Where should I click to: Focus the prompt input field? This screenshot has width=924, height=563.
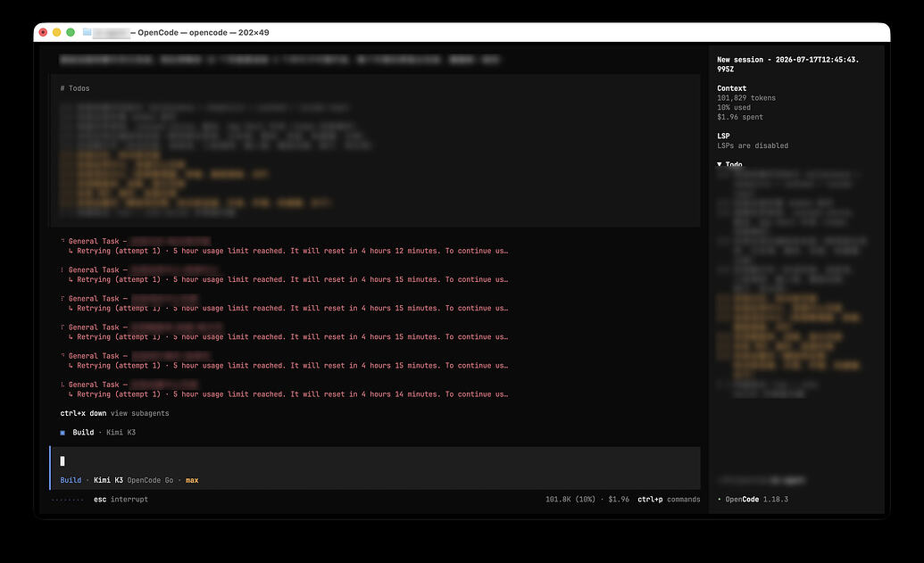pyautogui.click(x=375, y=461)
